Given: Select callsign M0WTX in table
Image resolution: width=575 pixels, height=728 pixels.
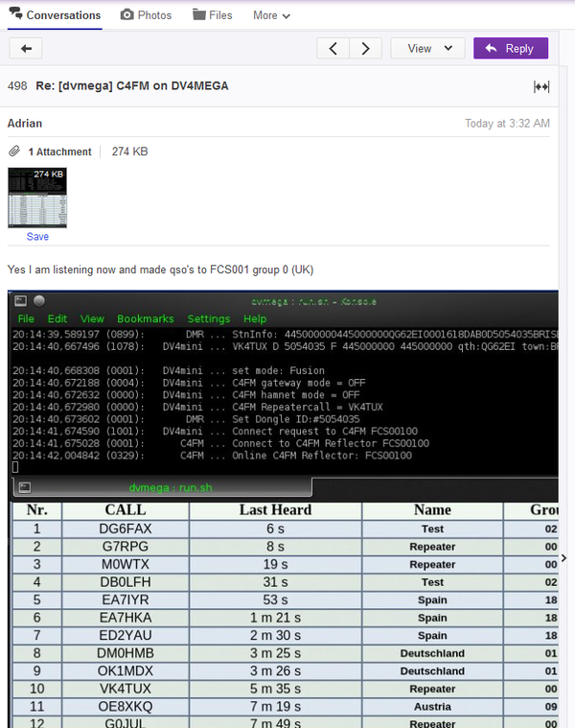Looking at the screenshot, I should 126,564.
